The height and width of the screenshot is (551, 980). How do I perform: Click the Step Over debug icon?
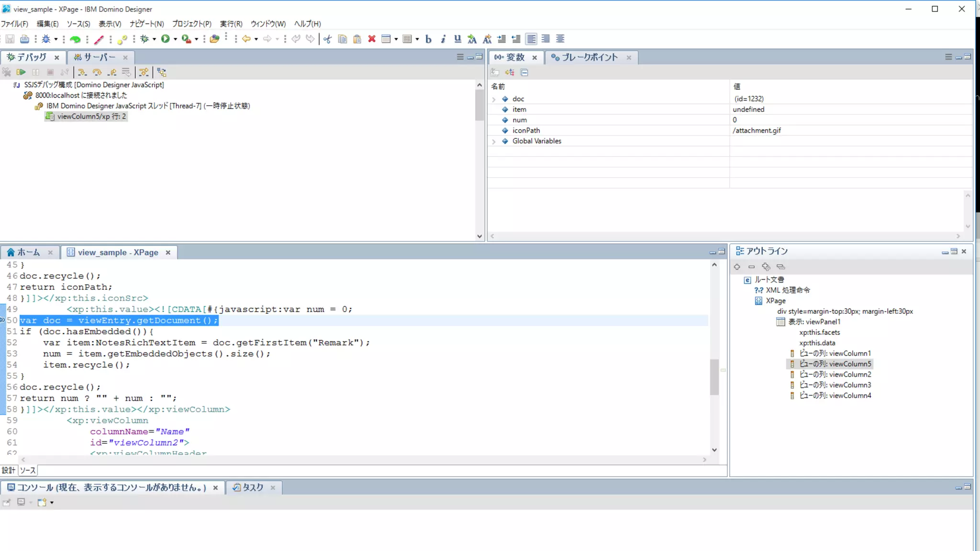[97, 72]
